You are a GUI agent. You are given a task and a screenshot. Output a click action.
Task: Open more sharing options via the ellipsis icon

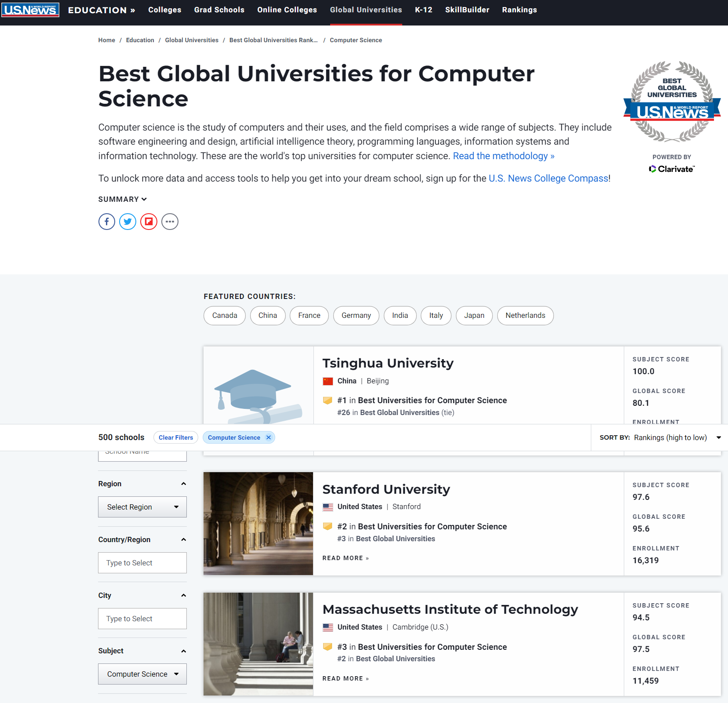tap(170, 222)
